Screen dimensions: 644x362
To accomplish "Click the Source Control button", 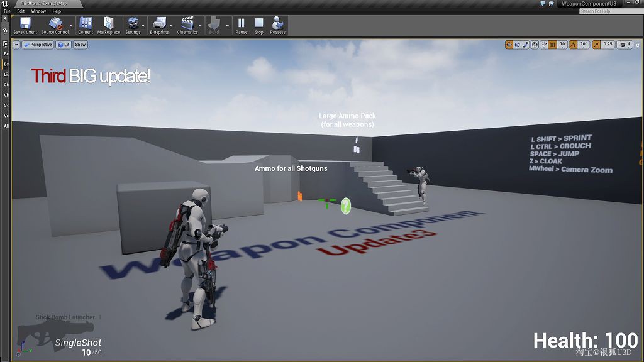I will click(56, 24).
